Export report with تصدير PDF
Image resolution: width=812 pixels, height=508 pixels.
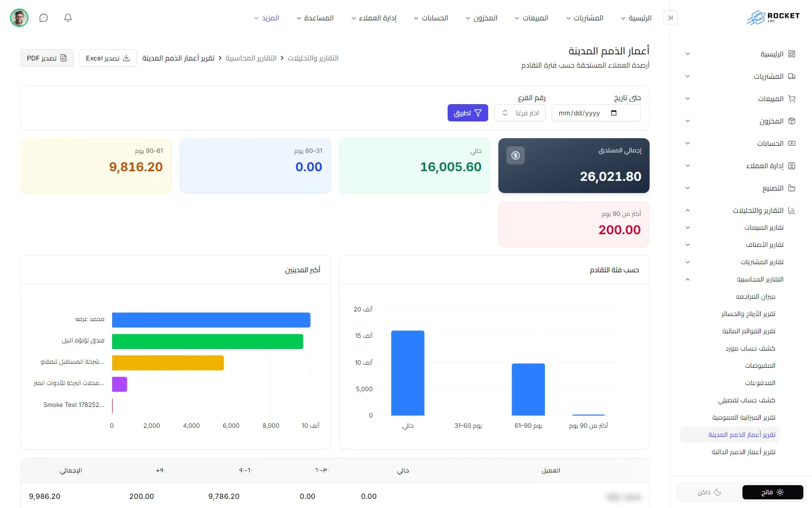click(x=47, y=58)
